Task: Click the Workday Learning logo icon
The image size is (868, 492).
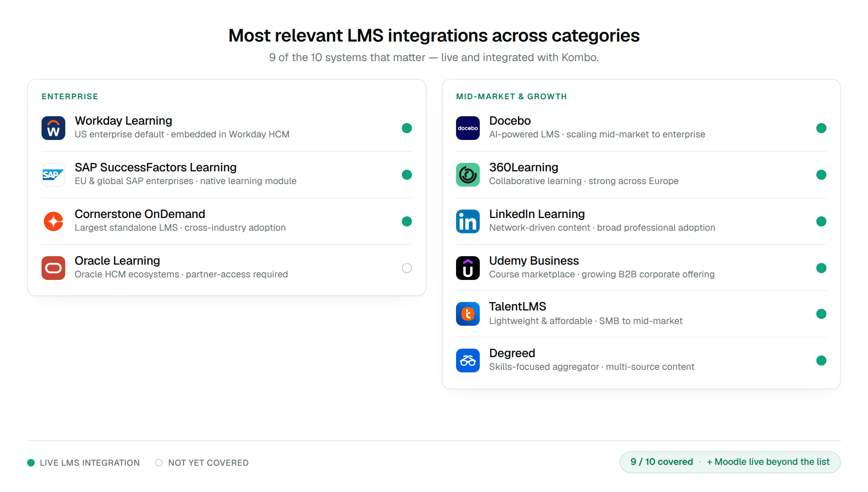Action: 53,128
